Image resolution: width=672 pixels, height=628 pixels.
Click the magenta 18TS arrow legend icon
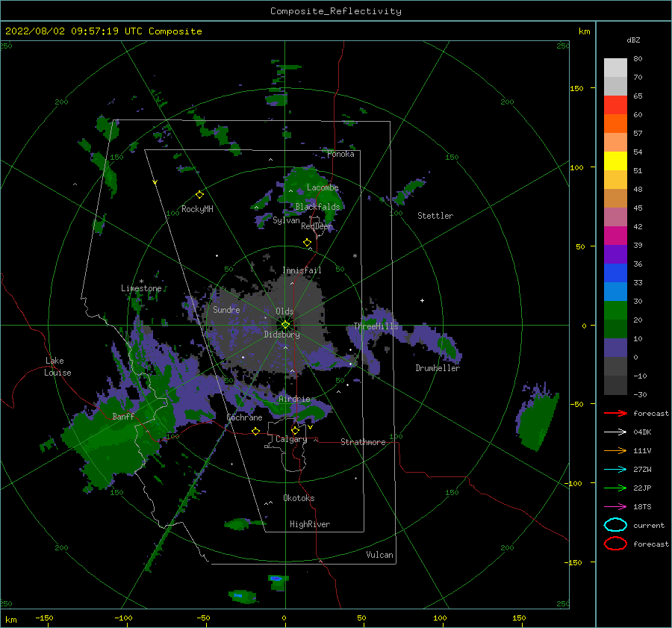(x=615, y=507)
